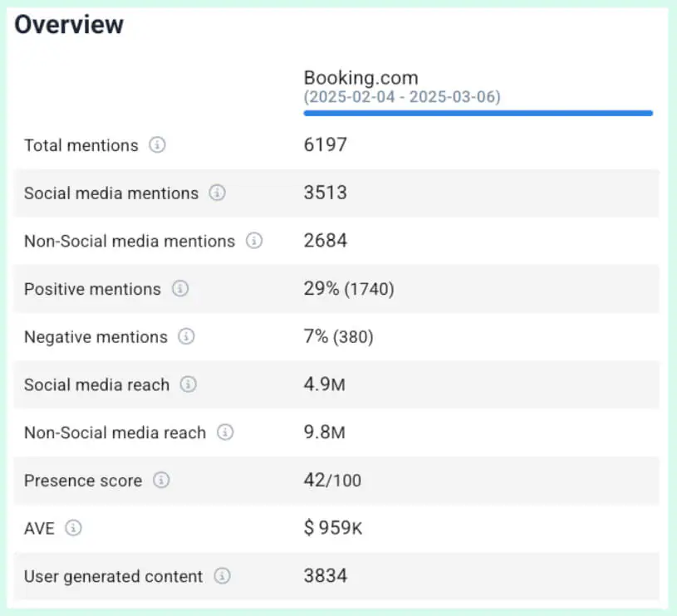The height and width of the screenshot is (616, 677).
Task: Click the presence score 42/100
Action: [x=332, y=480]
